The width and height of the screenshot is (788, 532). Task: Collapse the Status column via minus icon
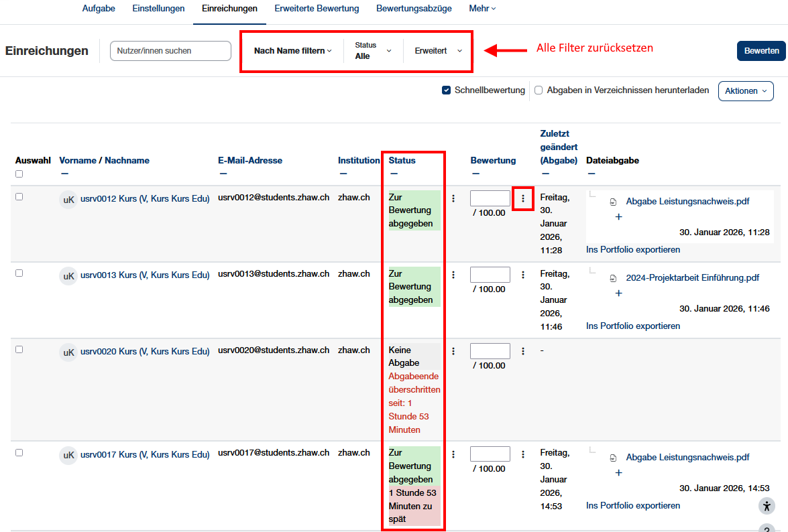[393, 174]
